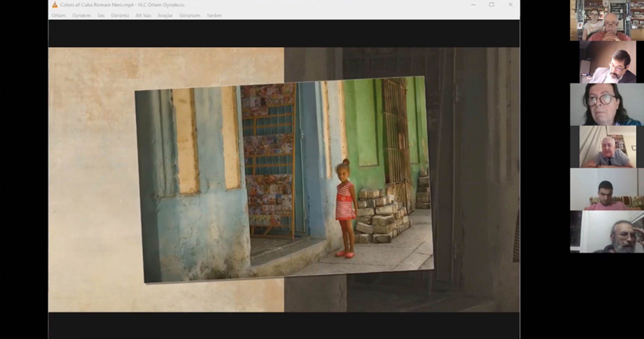The height and width of the screenshot is (339, 644).
Task: Open the Görünüm menu
Action: tap(190, 15)
